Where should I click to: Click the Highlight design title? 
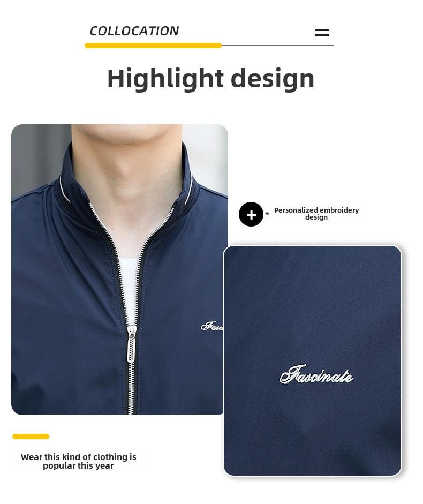point(210,78)
